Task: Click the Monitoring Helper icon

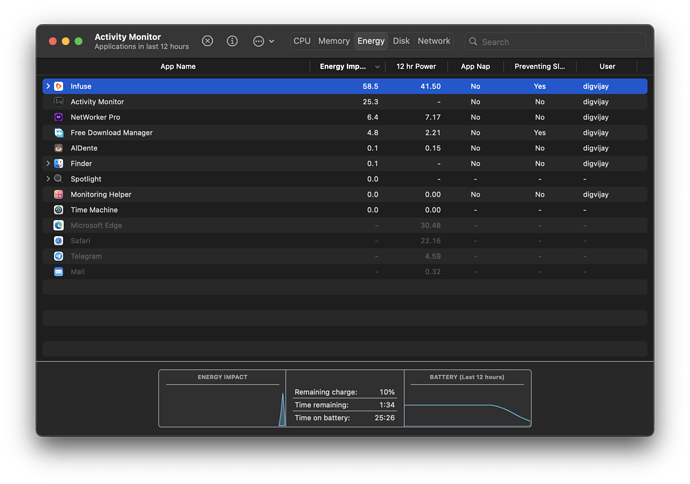Action: pos(59,194)
